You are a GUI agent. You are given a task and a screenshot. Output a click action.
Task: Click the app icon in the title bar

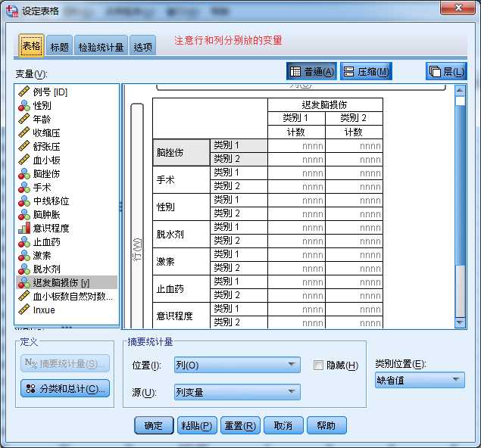click(x=12, y=11)
